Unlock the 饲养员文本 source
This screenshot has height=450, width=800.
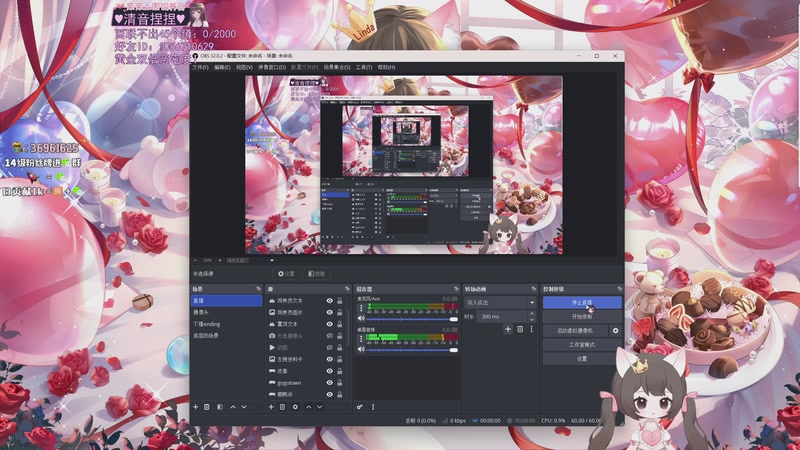click(339, 301)
